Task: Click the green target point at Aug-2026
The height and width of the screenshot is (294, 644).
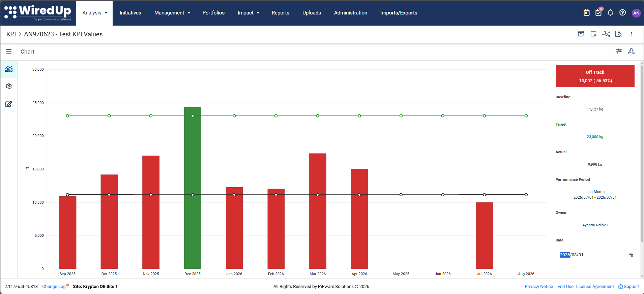Action: (526, 116)
